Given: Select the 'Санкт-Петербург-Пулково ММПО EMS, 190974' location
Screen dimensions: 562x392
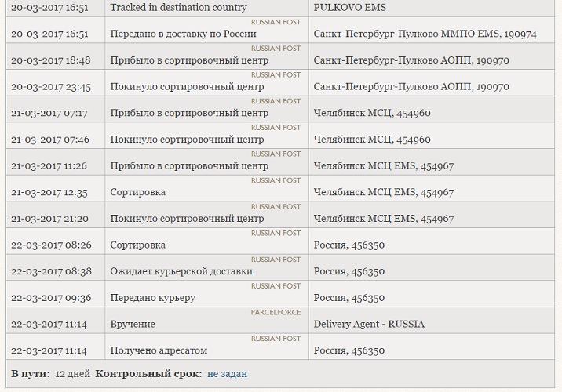Looking at the screenshot, I should coord(425,34).
